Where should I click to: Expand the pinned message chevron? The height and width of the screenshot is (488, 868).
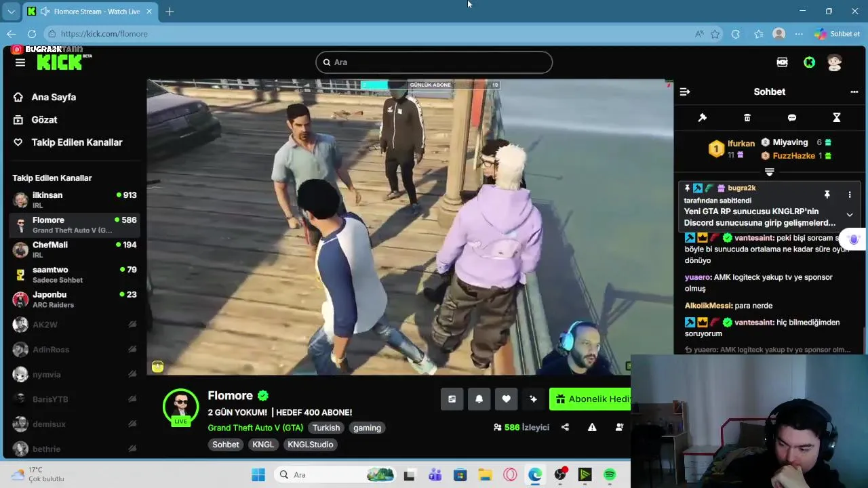pyautogui.click(x=850, y=215)
